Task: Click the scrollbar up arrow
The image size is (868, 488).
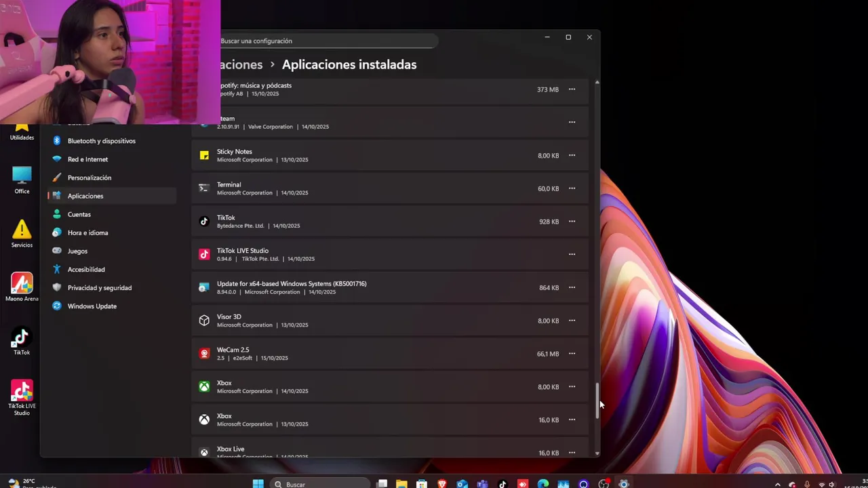Action: 597,82
